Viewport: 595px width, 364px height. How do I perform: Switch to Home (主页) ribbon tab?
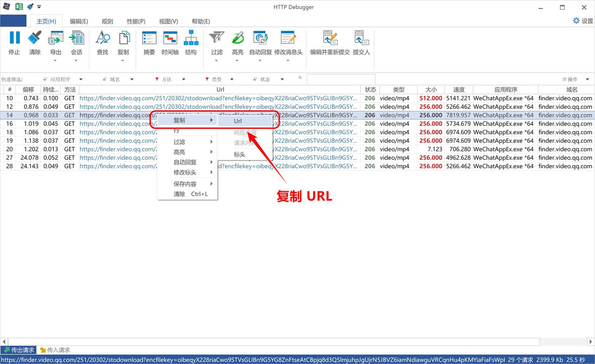click(x=46, y=21)
